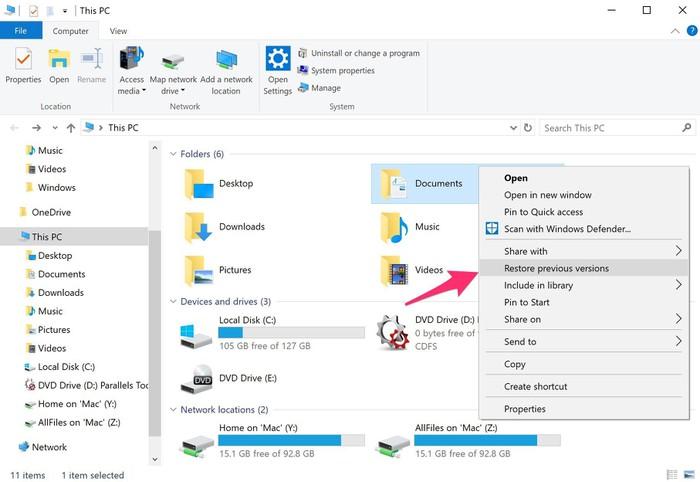Choose Open in the context menu
The height and width of the screenshot is (482, 700).
[584, 178]
